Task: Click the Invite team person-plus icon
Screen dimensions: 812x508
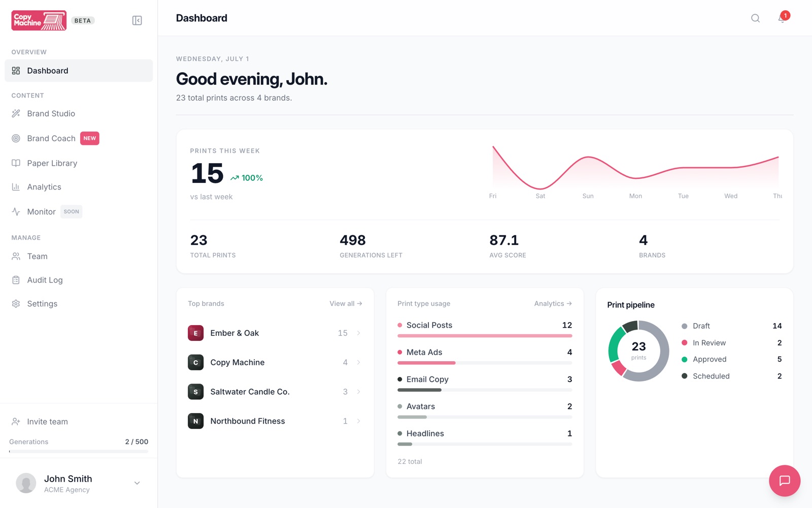Action: (x=16, y=422)
